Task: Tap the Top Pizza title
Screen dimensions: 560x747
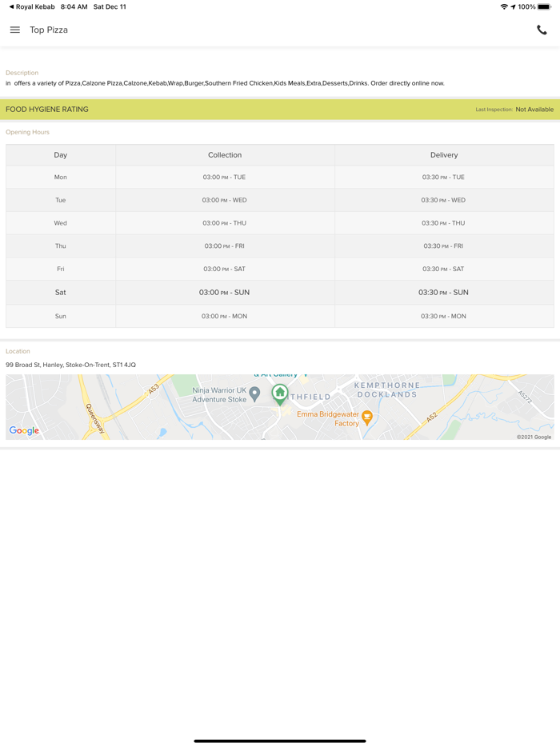Action: (x=49, y=30)
